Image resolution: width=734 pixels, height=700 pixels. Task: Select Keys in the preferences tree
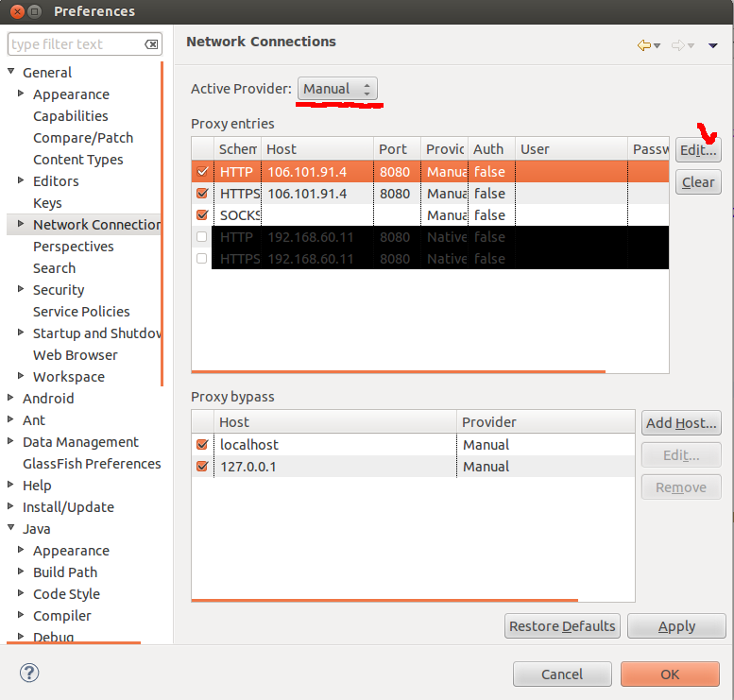tap(47, 203)
